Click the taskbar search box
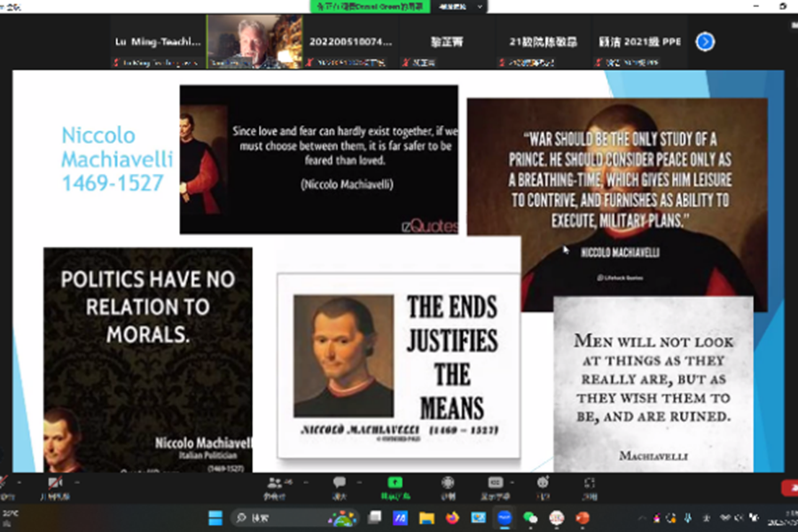The image size is (798, 532). tap(295, 518)
